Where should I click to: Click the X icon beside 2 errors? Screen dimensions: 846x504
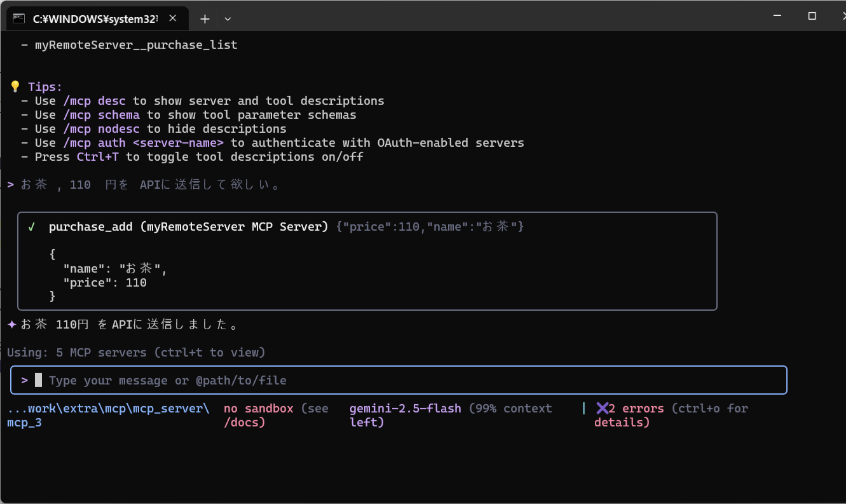click(602, 408)
